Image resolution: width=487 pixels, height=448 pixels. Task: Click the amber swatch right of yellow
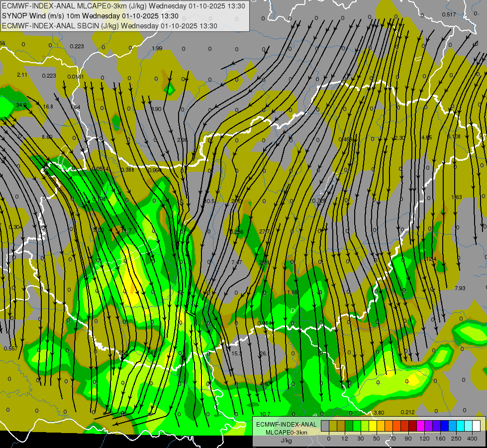[x=381, y=426]
